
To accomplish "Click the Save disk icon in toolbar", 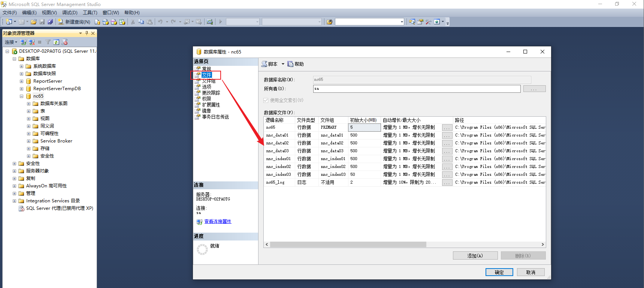I will (x=42, y=22).
